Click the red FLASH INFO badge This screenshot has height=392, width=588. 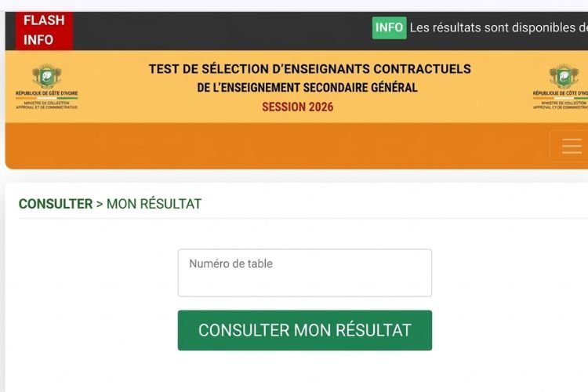coord(44,30)
